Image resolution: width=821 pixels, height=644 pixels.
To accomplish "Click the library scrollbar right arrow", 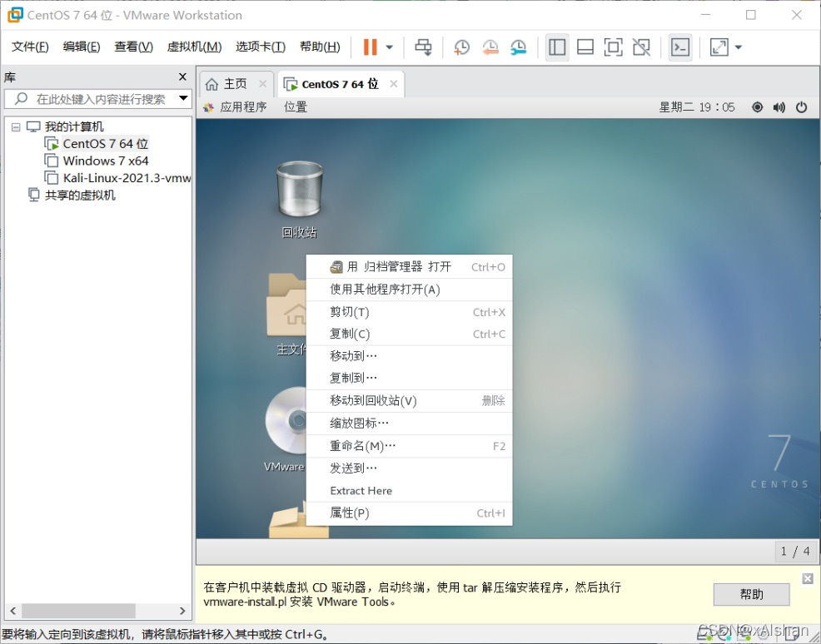I will [x=182, y=611].
